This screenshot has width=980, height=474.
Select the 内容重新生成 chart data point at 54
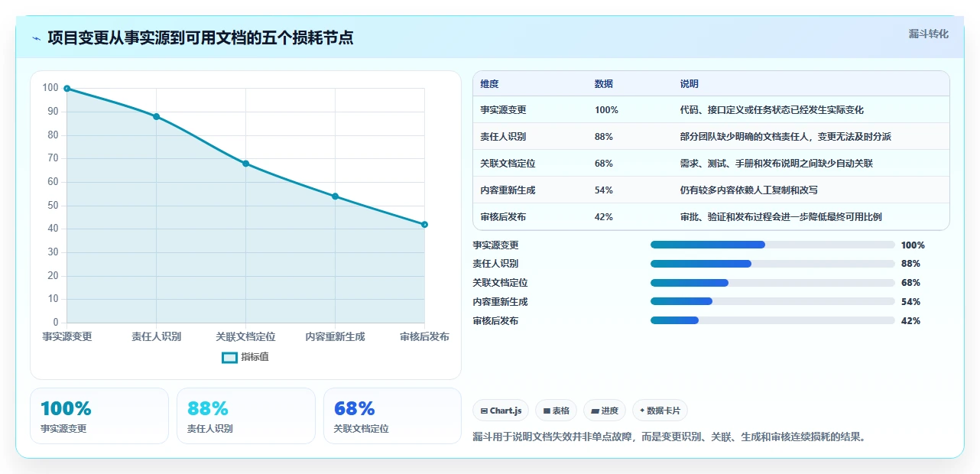tap(335, 196)
